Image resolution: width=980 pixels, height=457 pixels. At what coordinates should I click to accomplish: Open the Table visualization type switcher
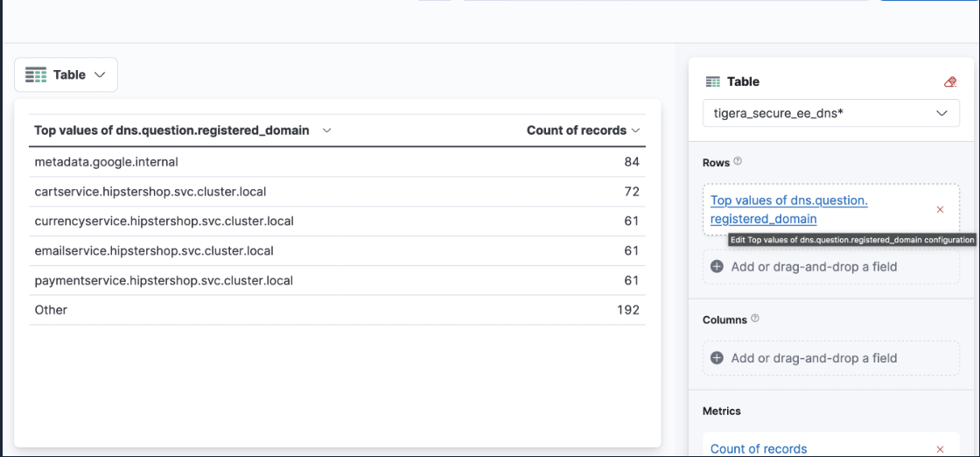(x=66, y=75)
